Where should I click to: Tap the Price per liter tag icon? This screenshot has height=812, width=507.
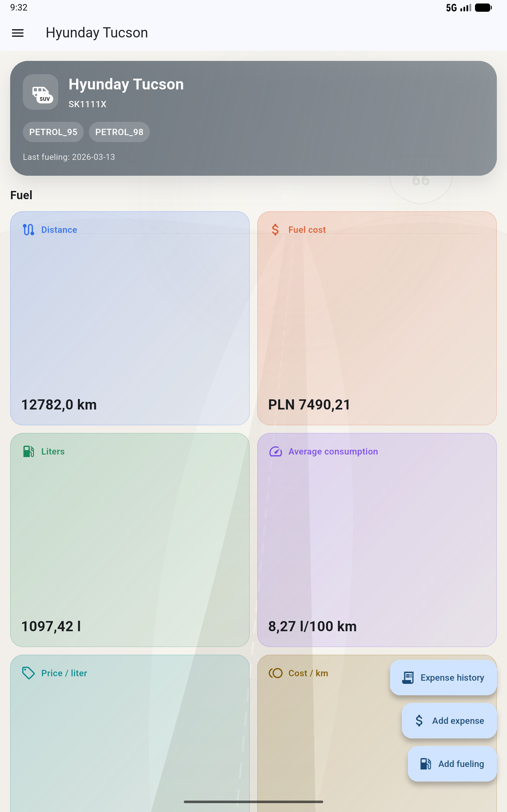(29, 673)
